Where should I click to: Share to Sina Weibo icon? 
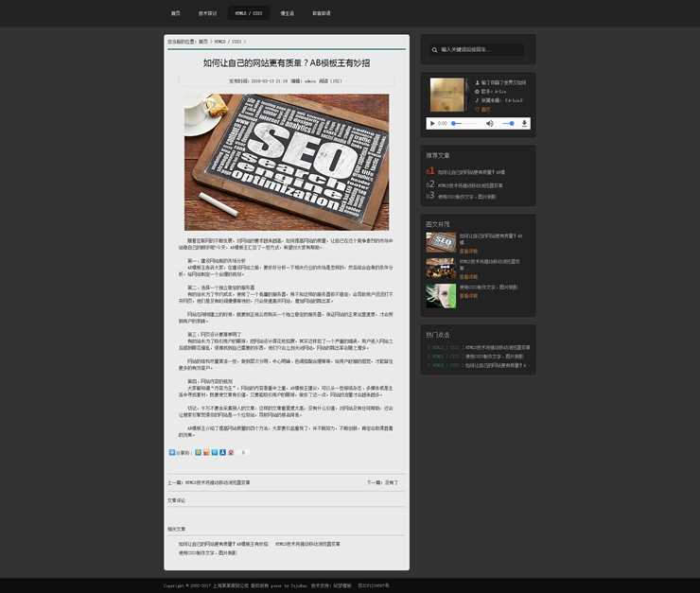206,453
